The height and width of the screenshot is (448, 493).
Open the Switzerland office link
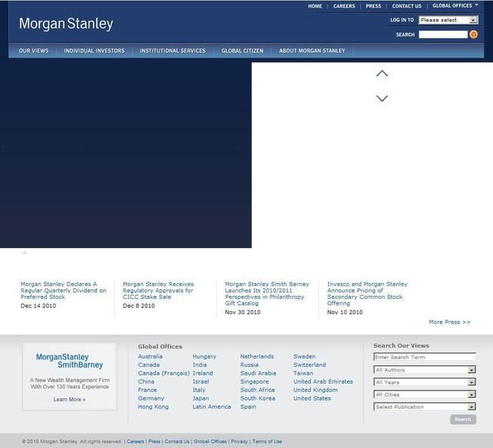tap(310, 365)
